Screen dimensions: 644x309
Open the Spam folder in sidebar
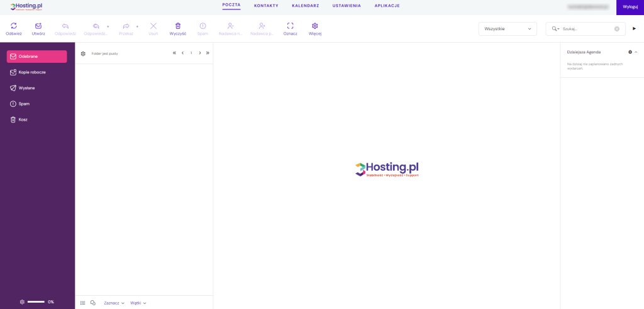click(36, 104)
